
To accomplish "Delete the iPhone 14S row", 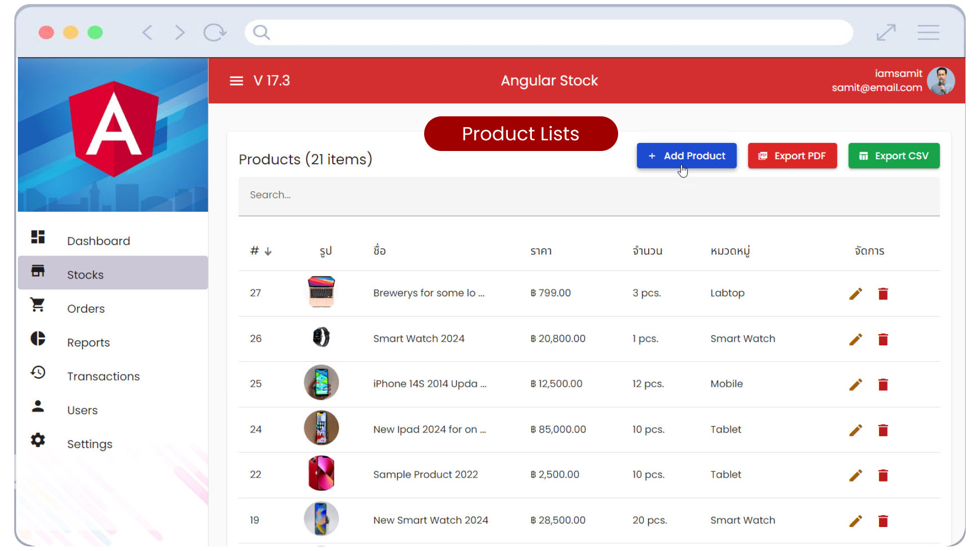I will 883,384.
